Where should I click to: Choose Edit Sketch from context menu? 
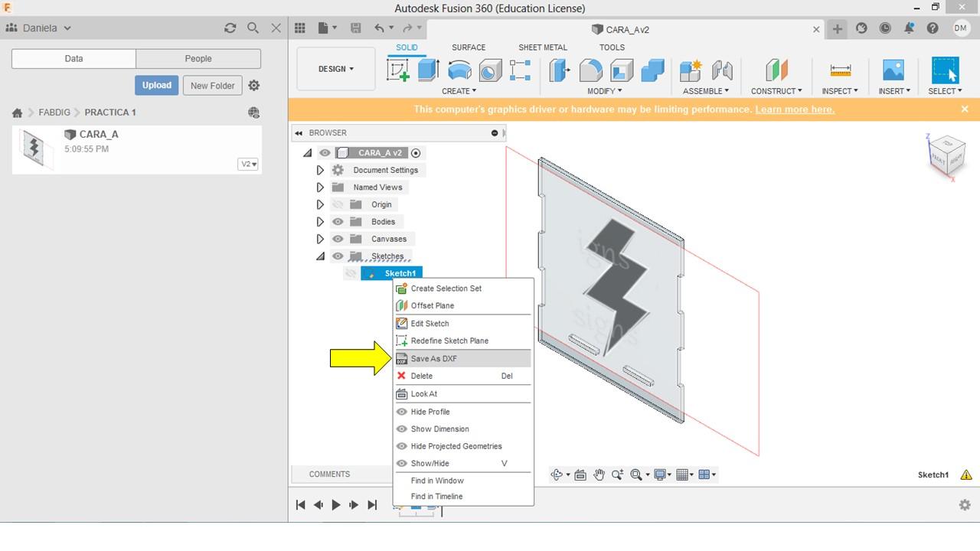[462, 324]
